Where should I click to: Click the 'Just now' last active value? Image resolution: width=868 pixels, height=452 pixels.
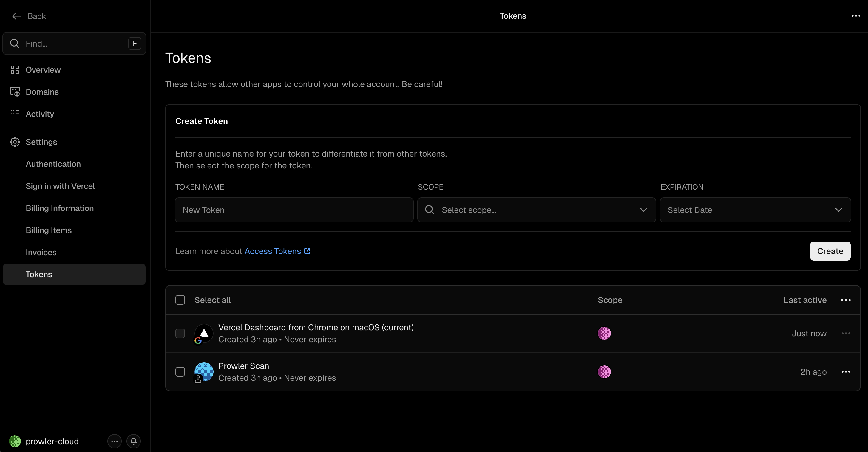point(809,333)
